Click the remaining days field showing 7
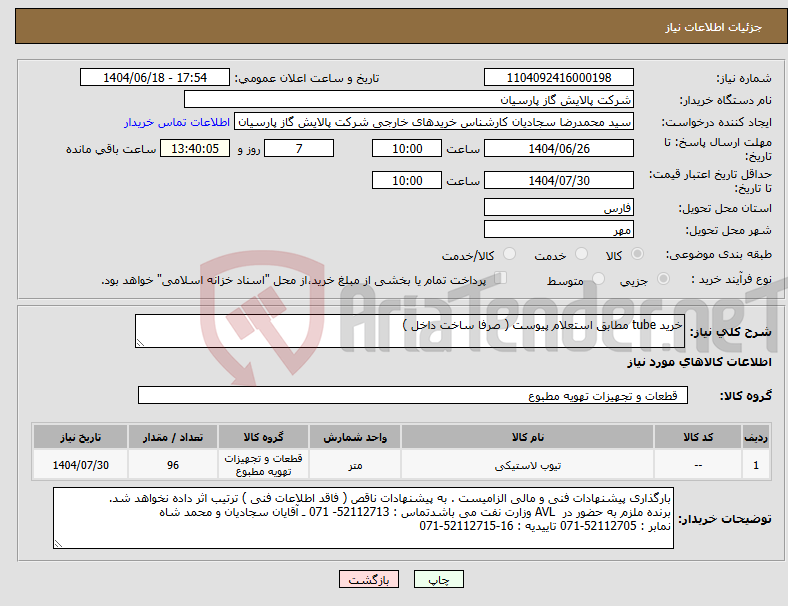Screen dimensions: 788x606 click(299, 149)
